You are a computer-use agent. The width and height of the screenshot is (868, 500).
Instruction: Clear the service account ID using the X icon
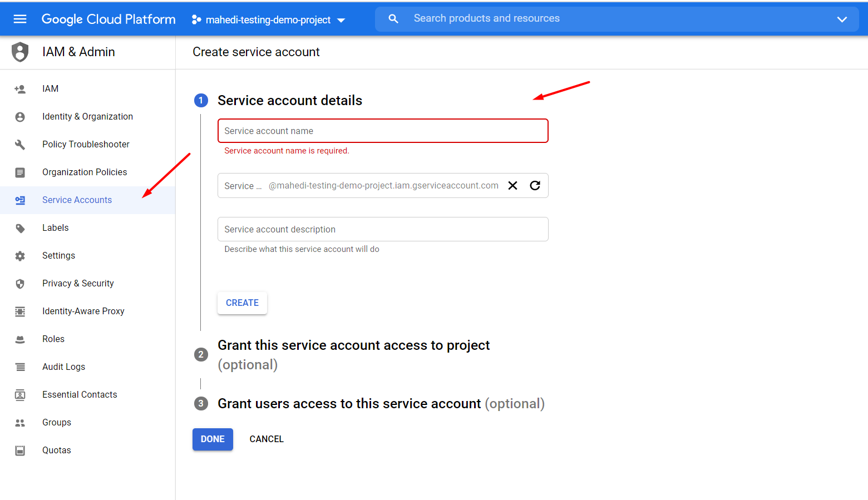512,185
